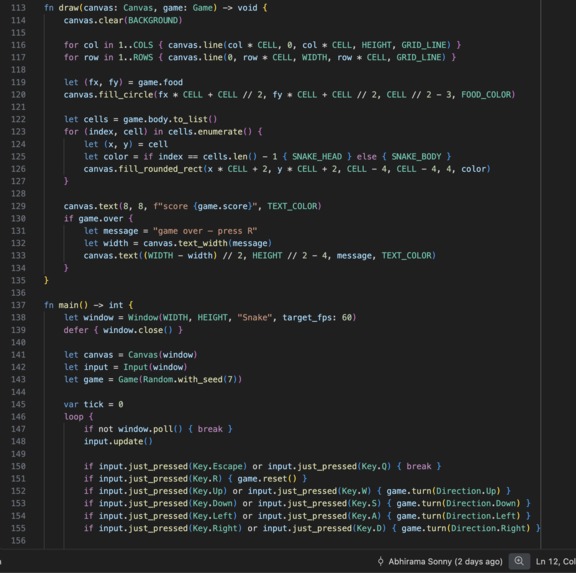Click 'input.update()' on line 148
This screenshot has width=576, height=573.
tap(118, 442)
